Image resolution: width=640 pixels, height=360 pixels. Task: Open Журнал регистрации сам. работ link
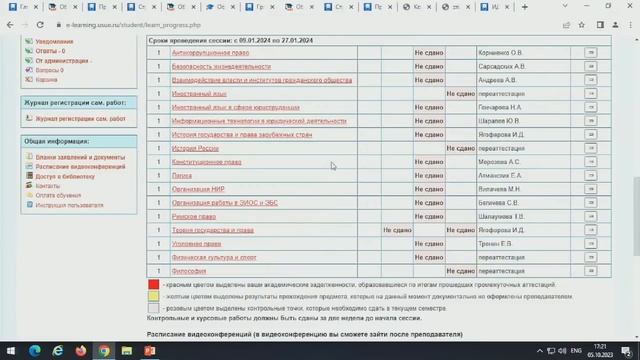pyautogui.click(x=80, y=119)
